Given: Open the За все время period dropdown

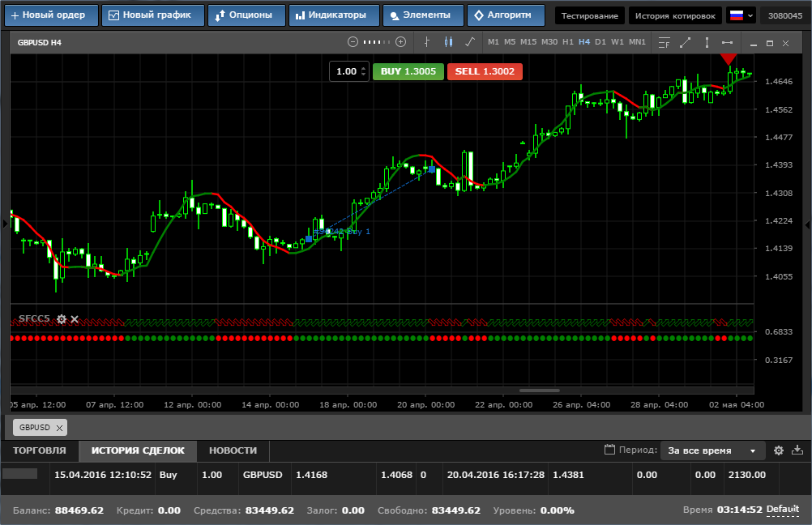Looking at the screenshot, I should point(712,450).
